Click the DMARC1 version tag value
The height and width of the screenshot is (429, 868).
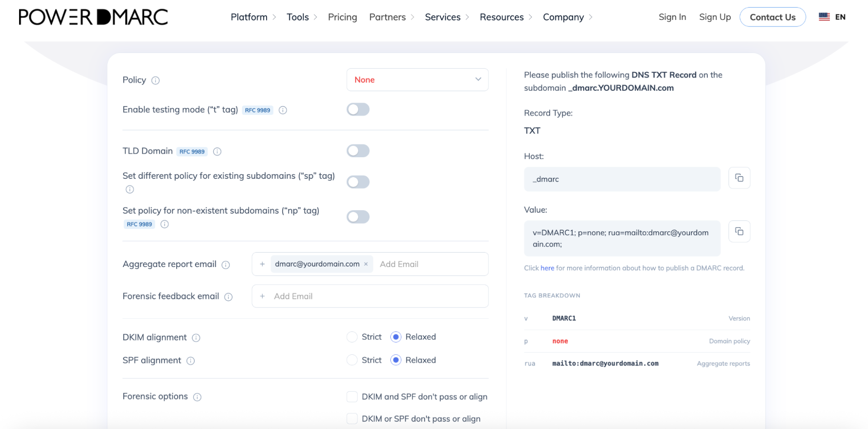[x=564, y=318]
